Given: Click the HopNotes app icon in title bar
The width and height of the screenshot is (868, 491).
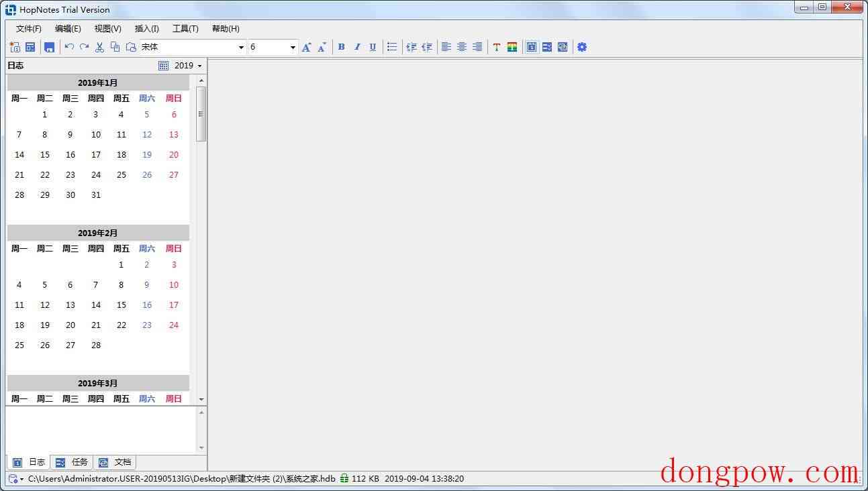Looking at the screenshot, I should pyautogui.click(x=11, y=9).
